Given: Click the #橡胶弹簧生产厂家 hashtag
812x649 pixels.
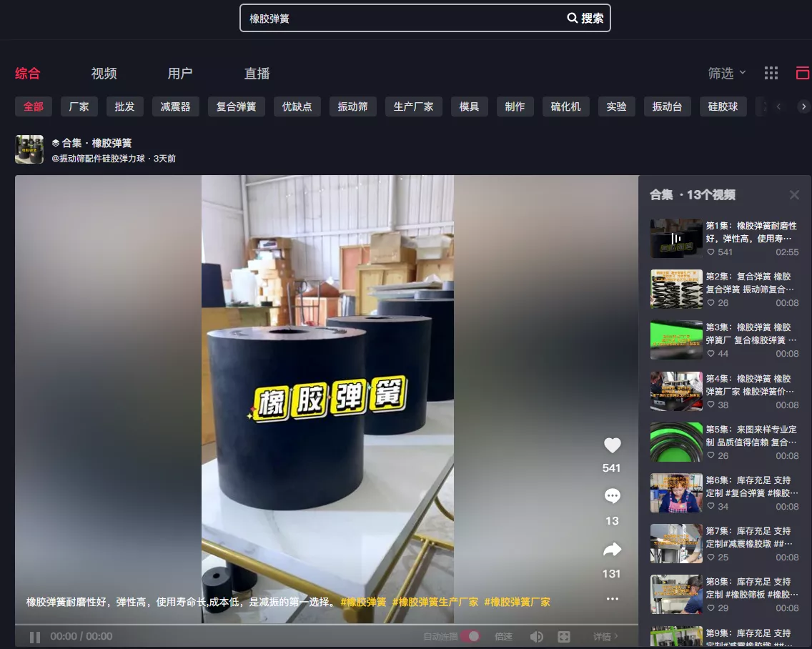Looking at the screenshot, I should point(435,602).
